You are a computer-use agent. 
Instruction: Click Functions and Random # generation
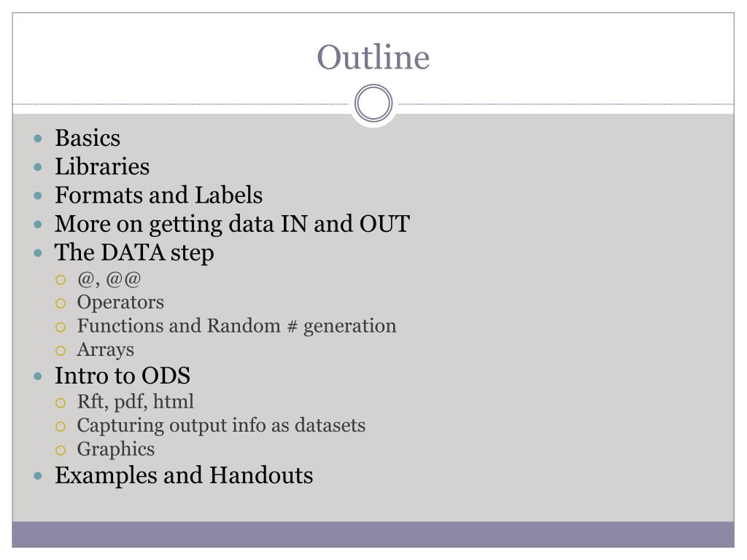coord(237,326)
